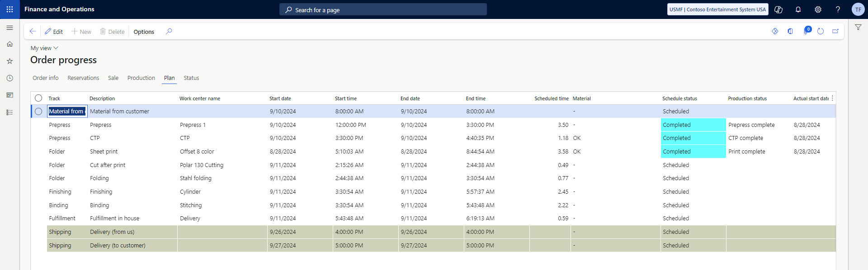Open Workspaces icon in the sidebar
The image size is (868, 270).
pyautogui.click(x=9, y=95)
